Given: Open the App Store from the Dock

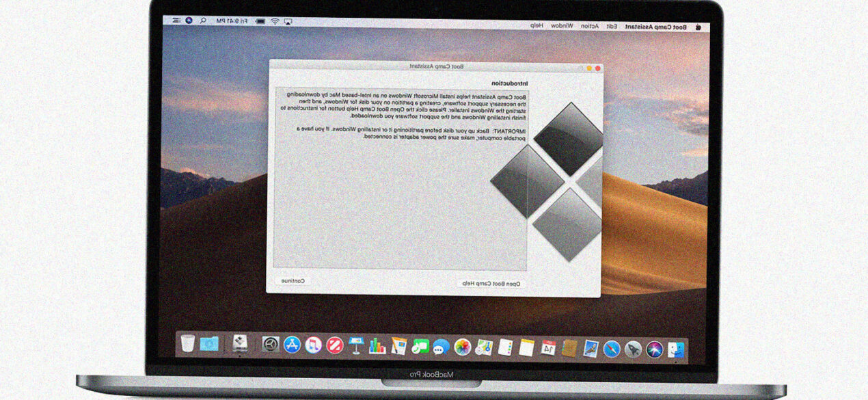Looking at the screenshot, I should 291,346.
